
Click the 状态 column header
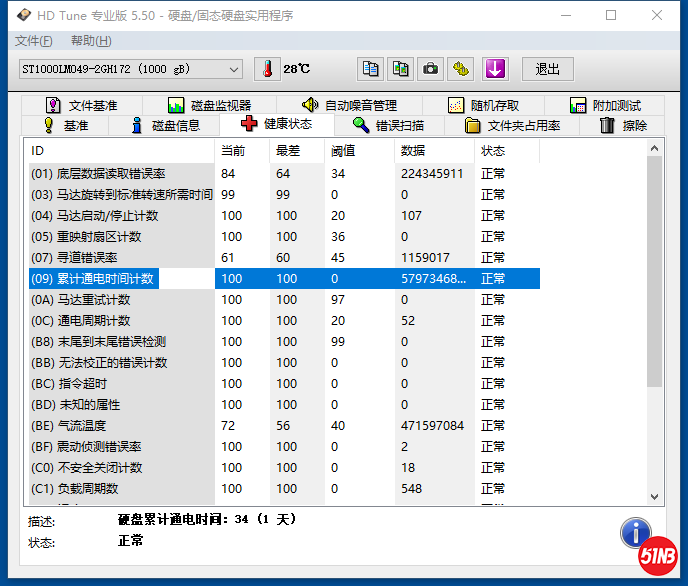pyautogui.click(x=493, y=150)
